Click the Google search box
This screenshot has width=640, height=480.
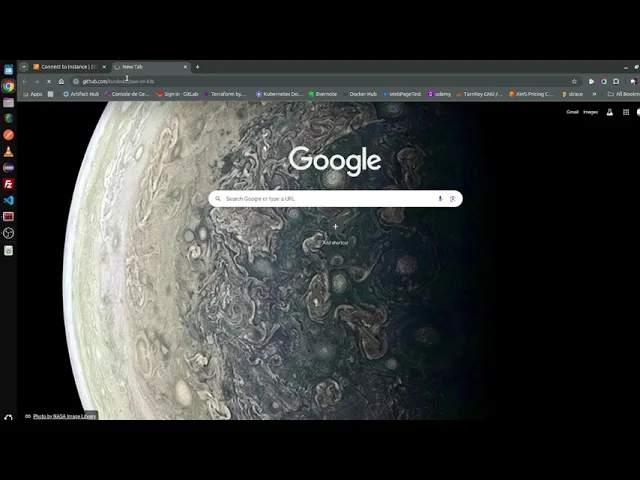(335, 199)
